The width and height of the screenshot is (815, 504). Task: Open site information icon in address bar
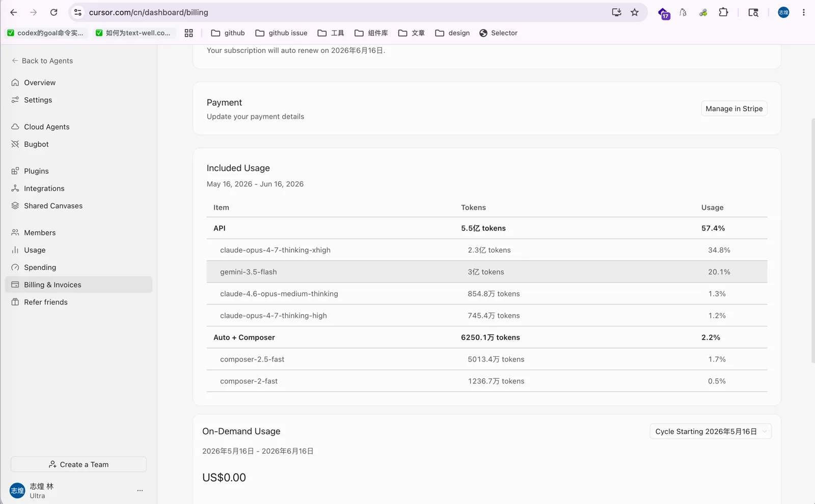[78, 12]
